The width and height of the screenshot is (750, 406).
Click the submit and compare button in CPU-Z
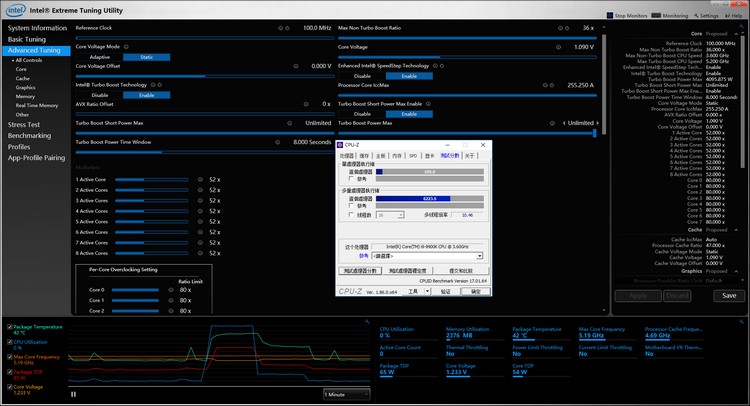tap(461, 271)
